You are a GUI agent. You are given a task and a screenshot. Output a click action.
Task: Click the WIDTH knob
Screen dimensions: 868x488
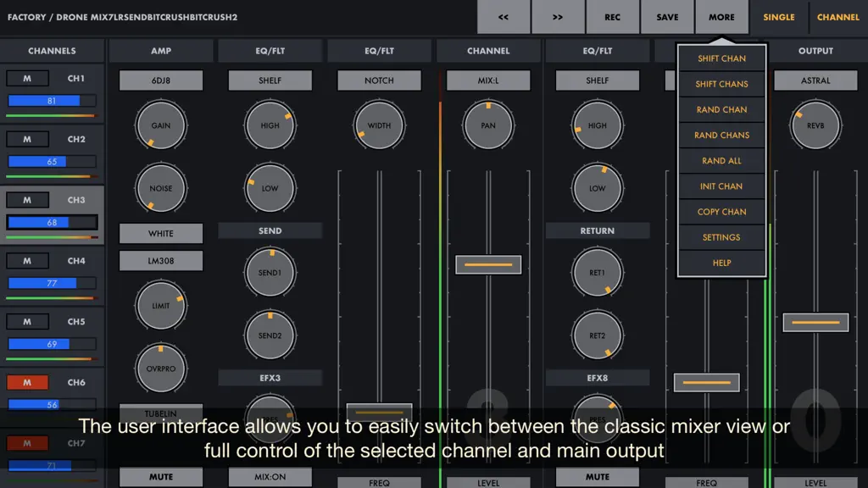click(379, 125)
